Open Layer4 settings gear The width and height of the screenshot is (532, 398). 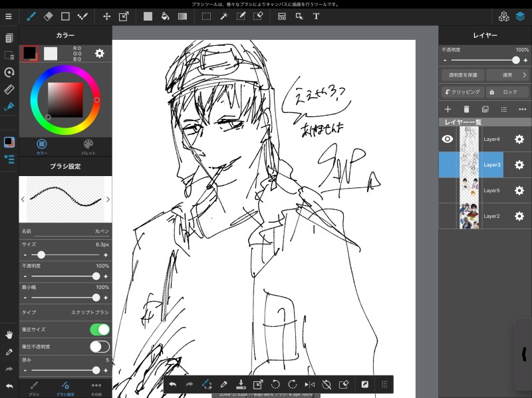pos(519,139)
